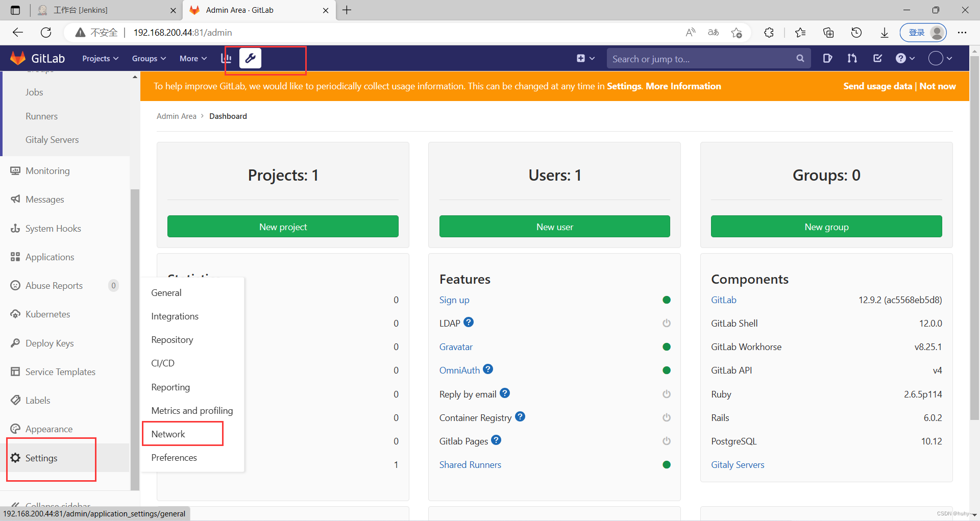Select CI/CD in Settings flyout

(163, 363)
